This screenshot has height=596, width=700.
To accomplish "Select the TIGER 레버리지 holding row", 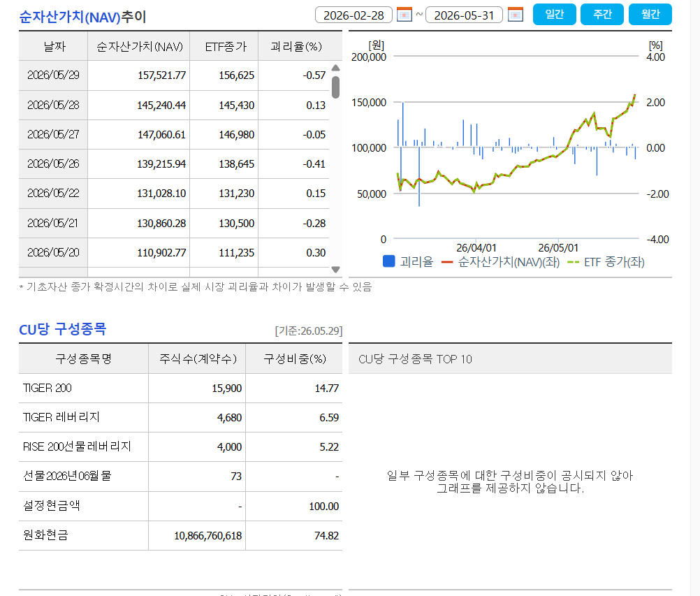I will (180, 417).
